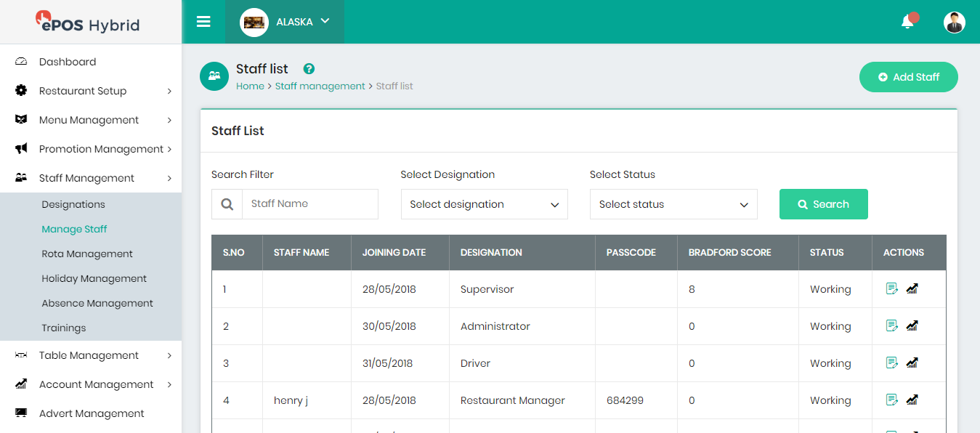980x433 pixels.
Task: Click the help question mark icon
Action: point(309,69)
